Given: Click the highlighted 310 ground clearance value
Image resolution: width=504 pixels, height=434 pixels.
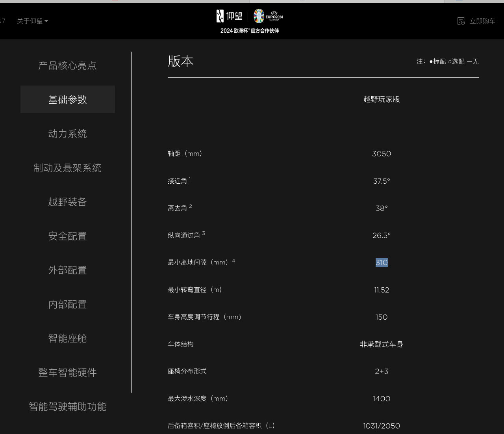Looking at the screenshot, I should pos(381,263).
